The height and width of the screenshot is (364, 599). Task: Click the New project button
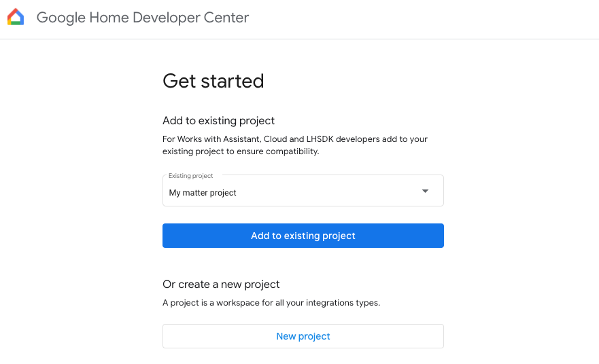click(x=303, y=336)
